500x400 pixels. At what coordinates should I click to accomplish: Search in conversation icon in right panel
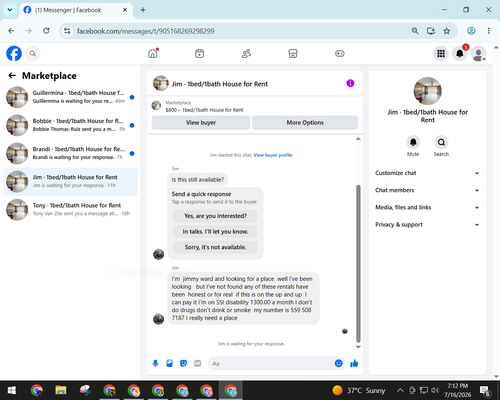pos(441,142)
